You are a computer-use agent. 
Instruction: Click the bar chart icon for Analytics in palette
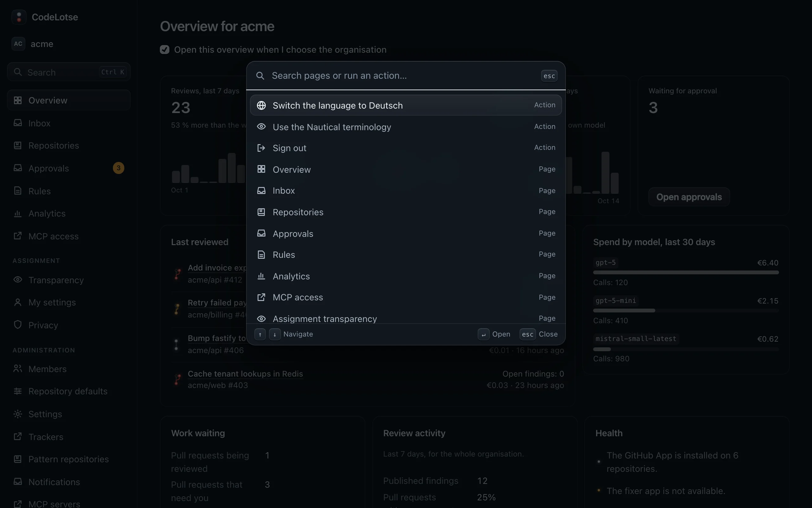click(261, 276)
